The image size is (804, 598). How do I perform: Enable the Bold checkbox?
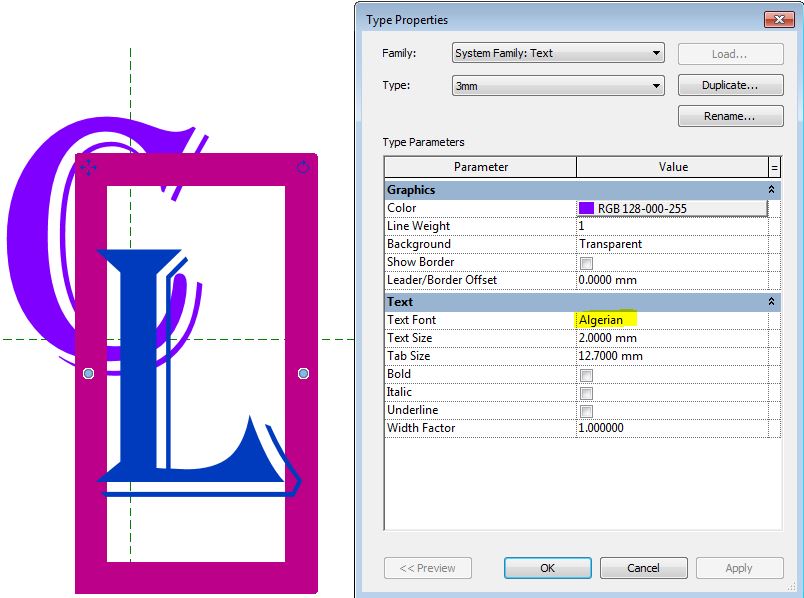point(588,374)
